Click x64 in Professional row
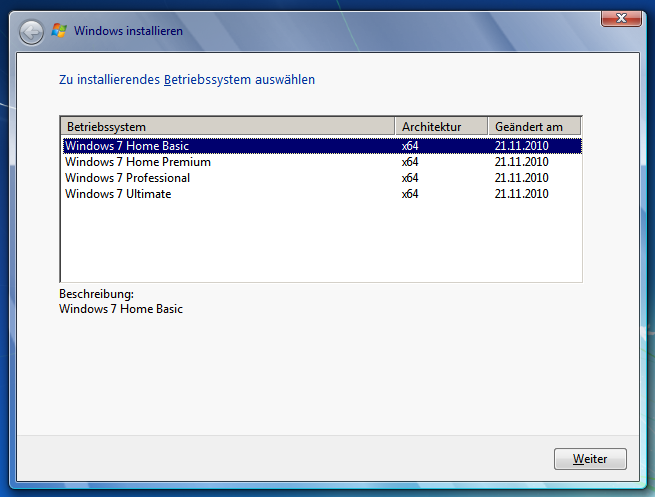The height and width of the screenshot is (497, 655). (x=410, y=178)
